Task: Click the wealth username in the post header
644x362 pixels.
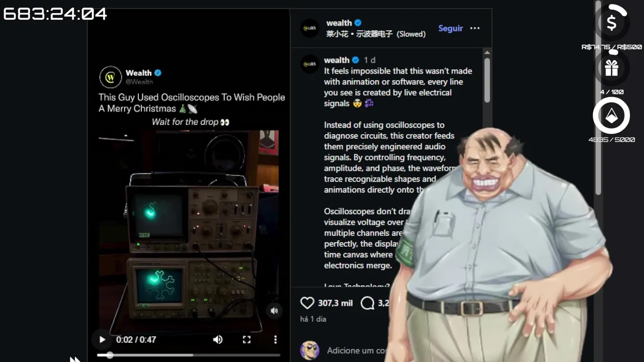Action: pyautogui.click(x=339, y=23)
